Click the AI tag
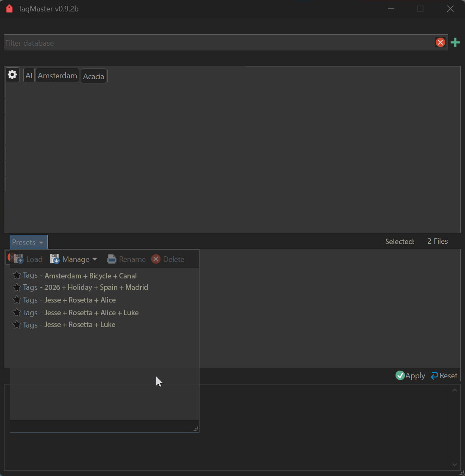 (x=29, y=76)
